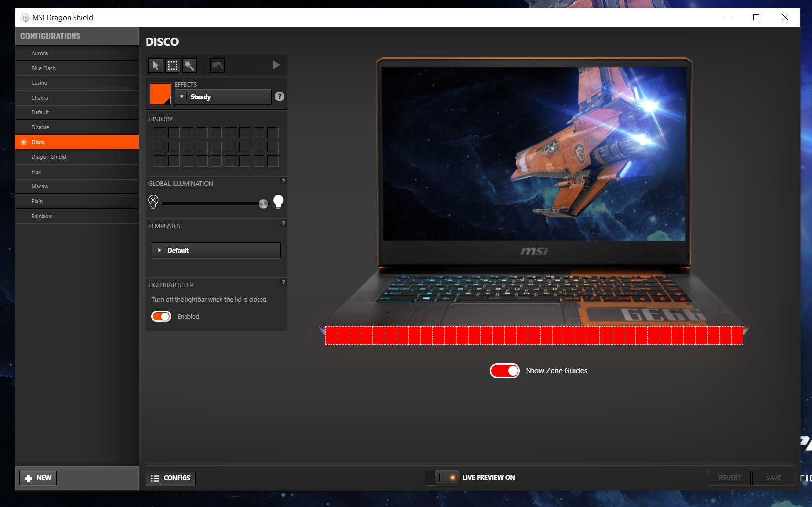Open Templates help icon
This screenshot has width=812, height=507.
point(283,223)
